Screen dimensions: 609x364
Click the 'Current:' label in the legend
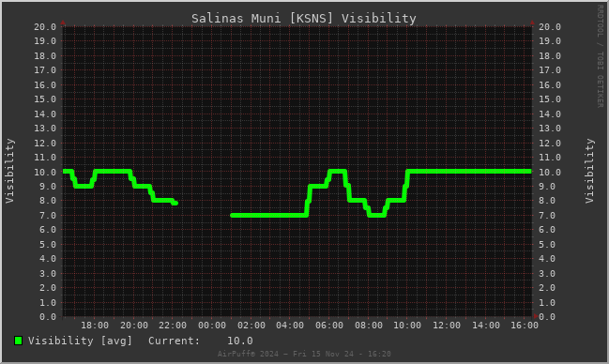click(x=174, y=341)
